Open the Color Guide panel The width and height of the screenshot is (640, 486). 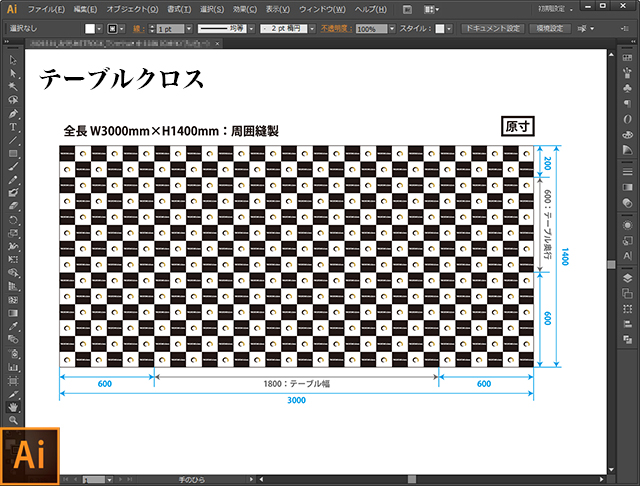[x=627, y=150]
